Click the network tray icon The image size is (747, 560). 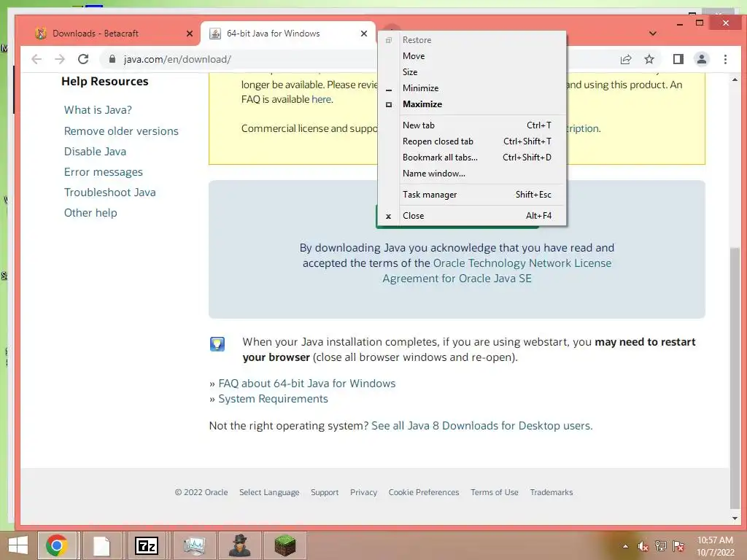[x=661, y=546]
